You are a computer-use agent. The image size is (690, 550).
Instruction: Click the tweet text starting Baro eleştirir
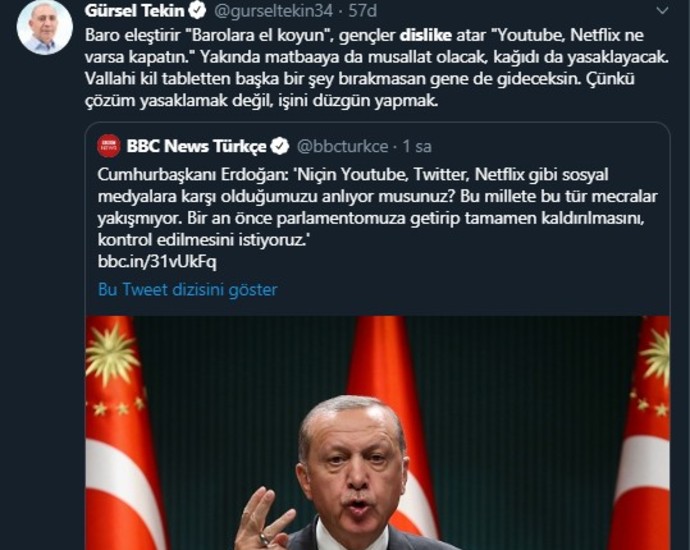377,68
